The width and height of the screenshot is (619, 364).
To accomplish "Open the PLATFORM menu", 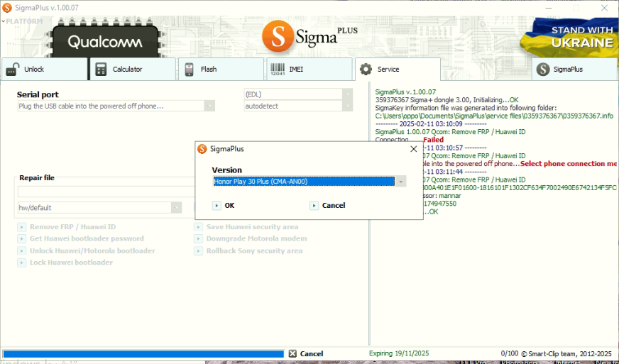I will coord(22,21).
